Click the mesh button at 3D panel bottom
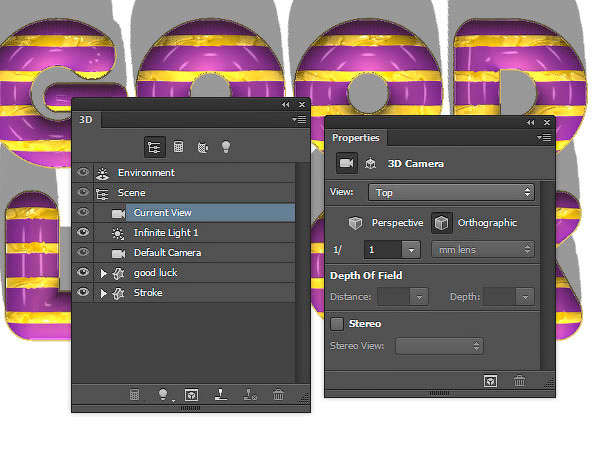 [x=134, y=395]
